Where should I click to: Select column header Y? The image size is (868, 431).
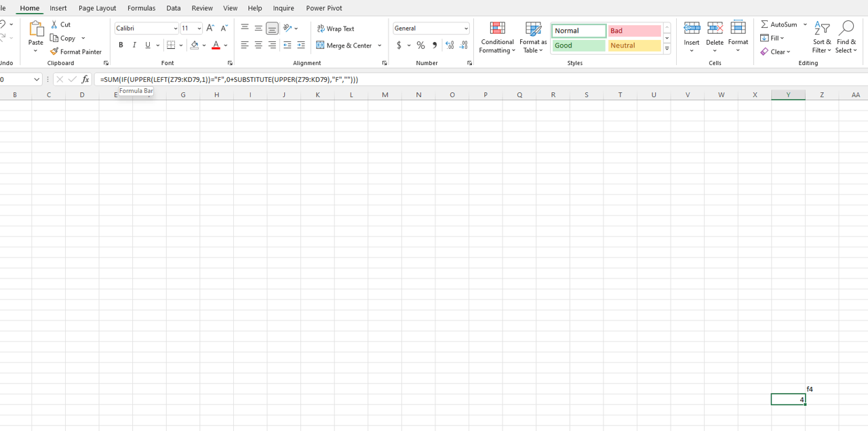788,95
